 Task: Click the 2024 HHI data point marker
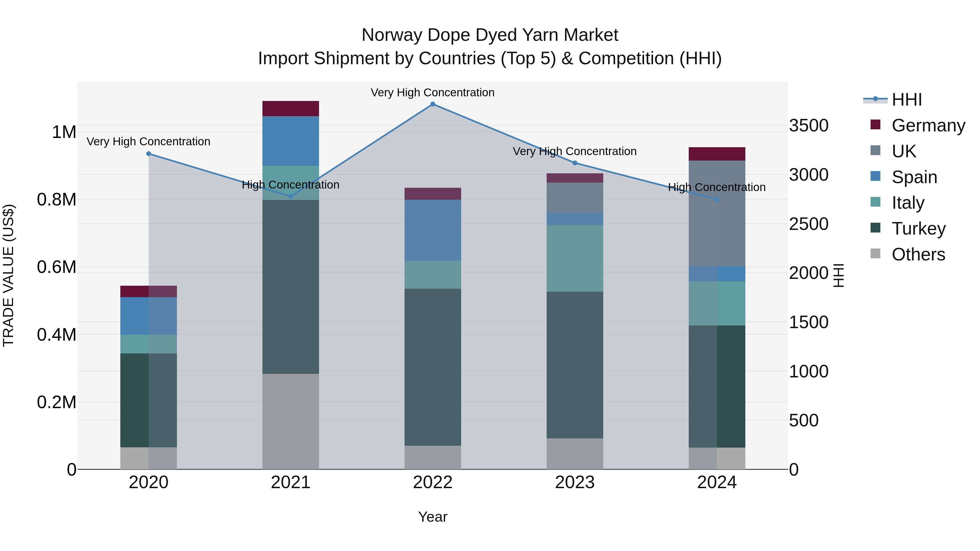tap(717, 199)
